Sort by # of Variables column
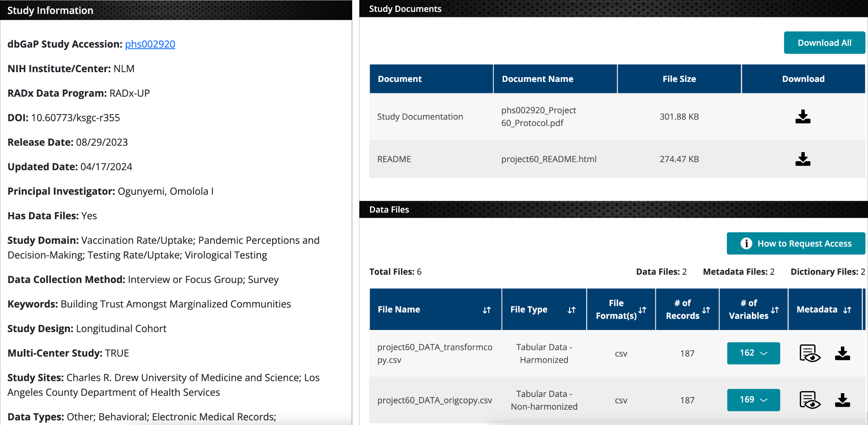 coord(775,310)
